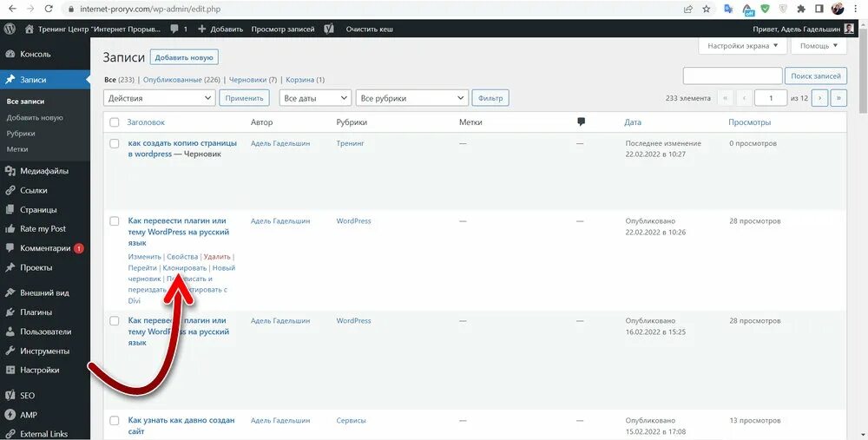
Task: Click Поиск записей button
Action: [x=816, y=76]
